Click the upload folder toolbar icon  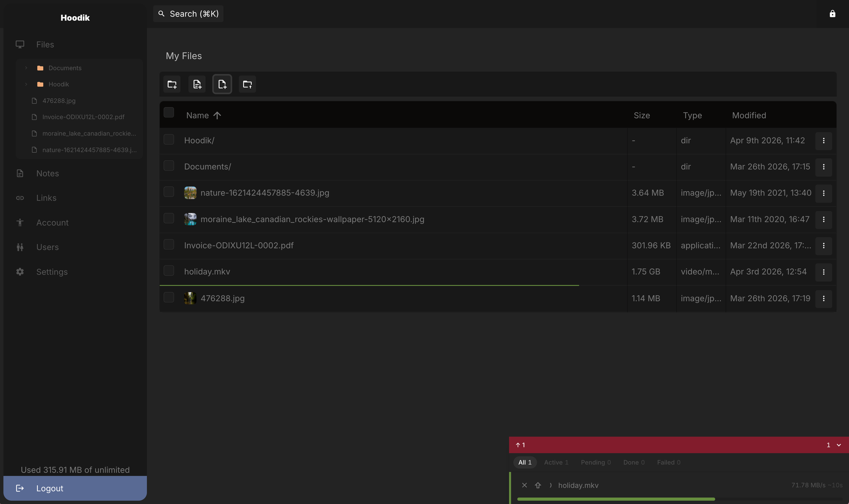[x=247, y=84]
